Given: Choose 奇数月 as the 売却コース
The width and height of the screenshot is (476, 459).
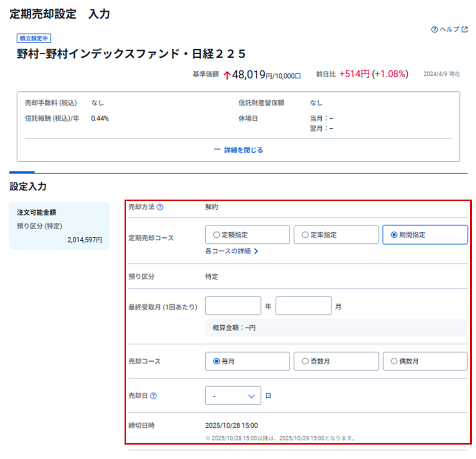Looking at the screenshot, I should pos(336,361).
